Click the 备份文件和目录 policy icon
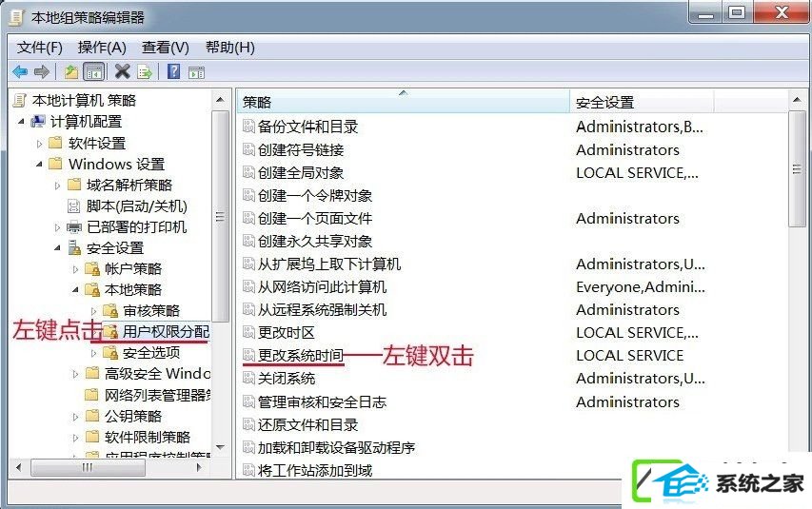 click(248, 126)
